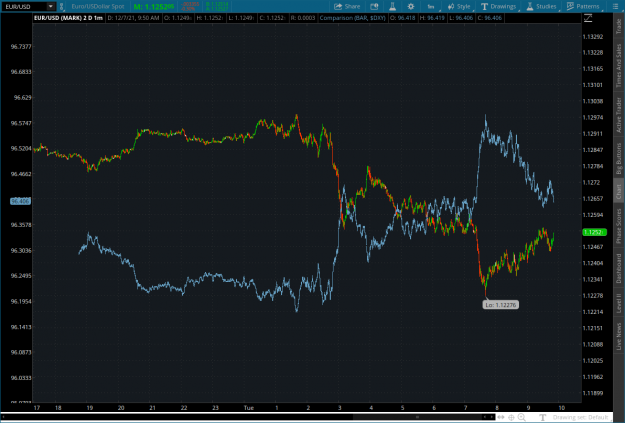The width and height of the screenshot is (625, 423).
Task: Open the Level II side tab
Action: (619, 303)
